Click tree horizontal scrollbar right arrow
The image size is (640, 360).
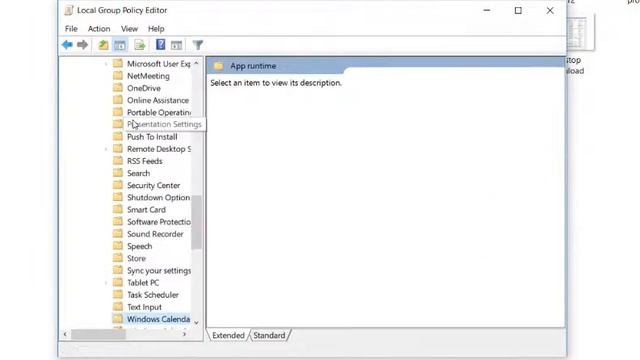[184, 334]
